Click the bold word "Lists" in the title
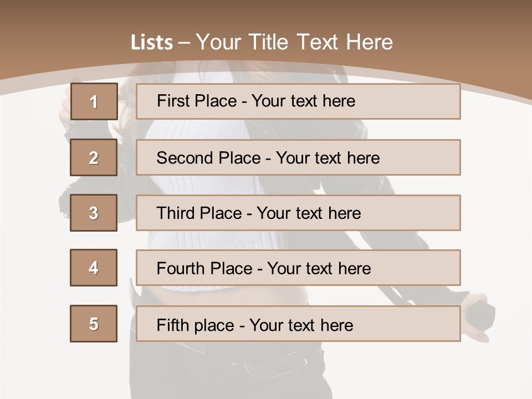The width and height of the screenshot is (532, 399). click(x=151, y=43)
